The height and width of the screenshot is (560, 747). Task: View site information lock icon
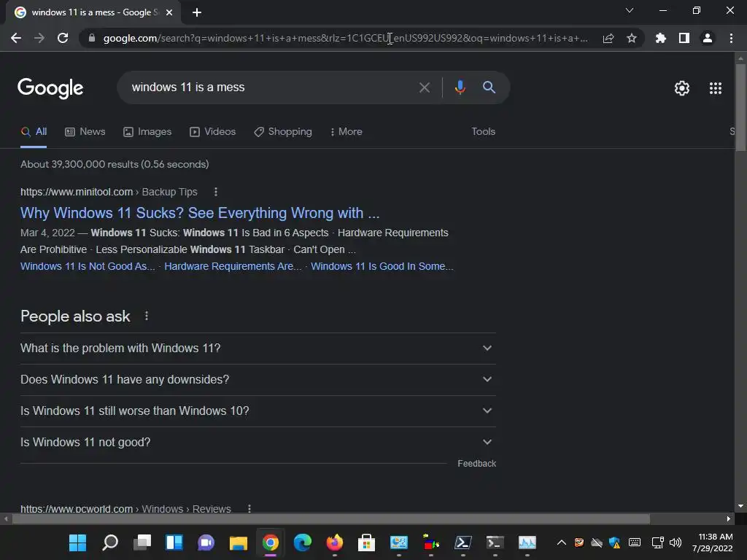click(92, 38)
